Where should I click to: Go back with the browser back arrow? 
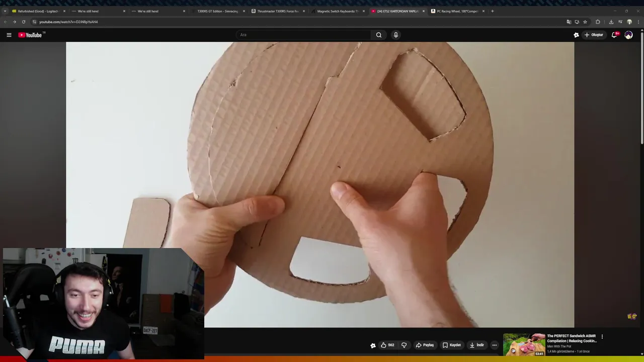tap(6, 22)
